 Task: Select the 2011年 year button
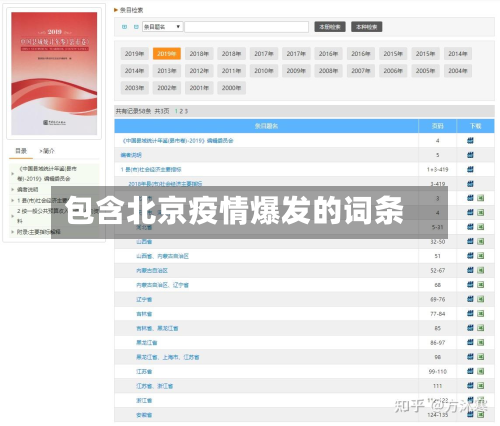click(x=231, y=71)
